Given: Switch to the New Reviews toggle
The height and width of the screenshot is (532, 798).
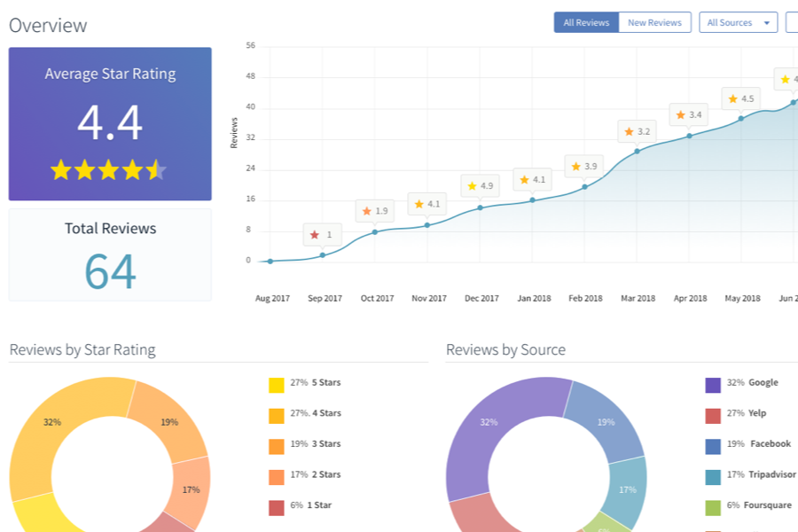Looking at the screenshot, I should click(654, 22).
